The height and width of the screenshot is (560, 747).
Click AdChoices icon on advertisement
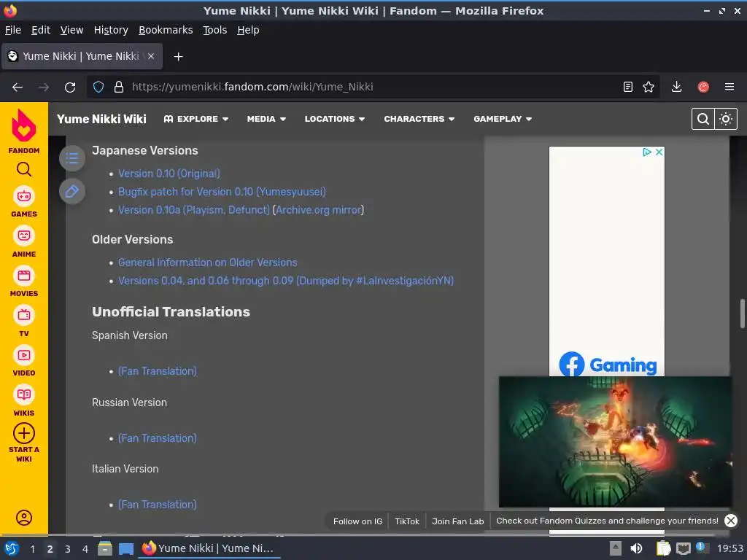(x=647, y=152)
